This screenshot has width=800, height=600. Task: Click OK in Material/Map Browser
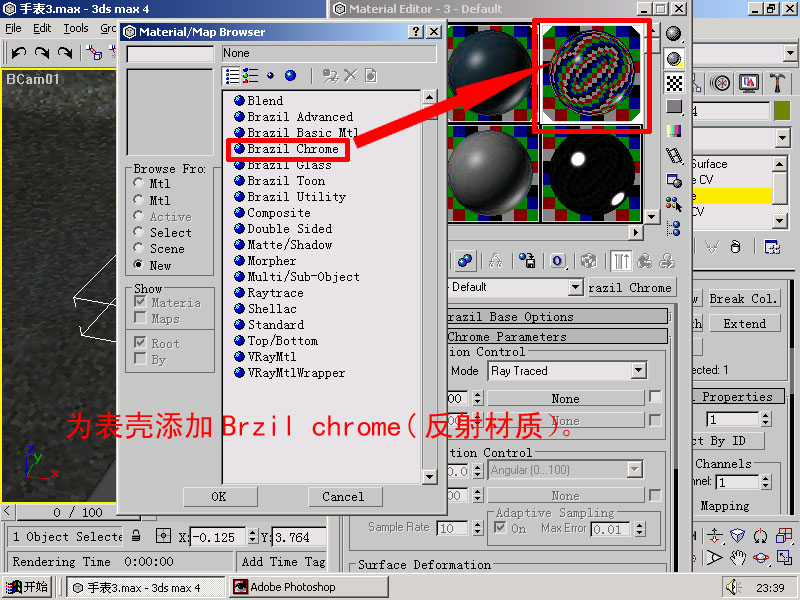click(x=219, y=496)
